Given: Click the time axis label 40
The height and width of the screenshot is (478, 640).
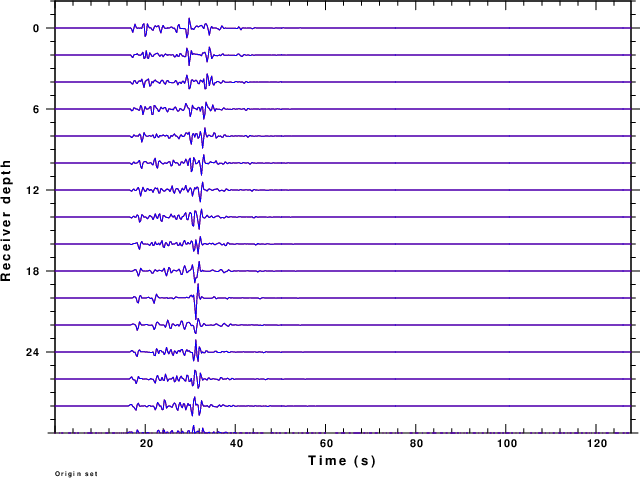Looking at the screenshot, I should point(236,444).
